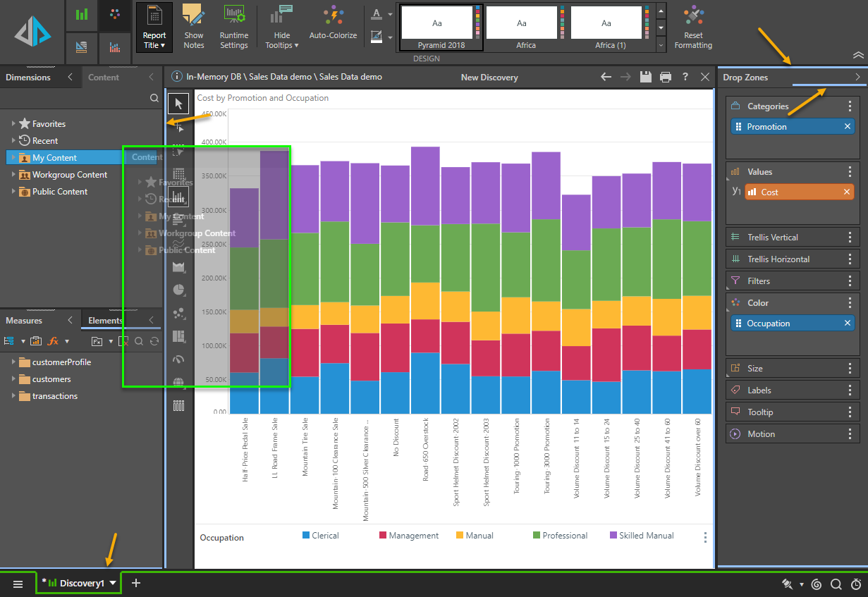Viewport: 868px width, 597px height.
Task: Go back with the left arrow icon
Action: [x=606, y=77]
